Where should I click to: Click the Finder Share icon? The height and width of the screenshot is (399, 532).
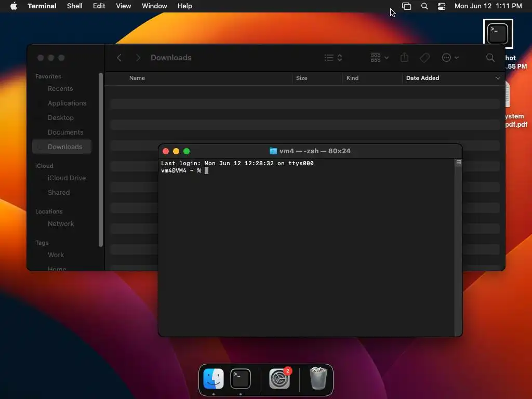click(404, 58)
